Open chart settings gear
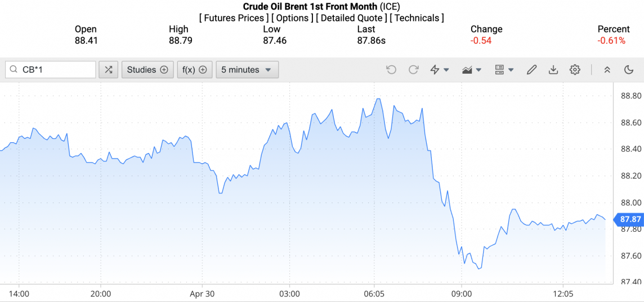 click(x=575, y=70)
